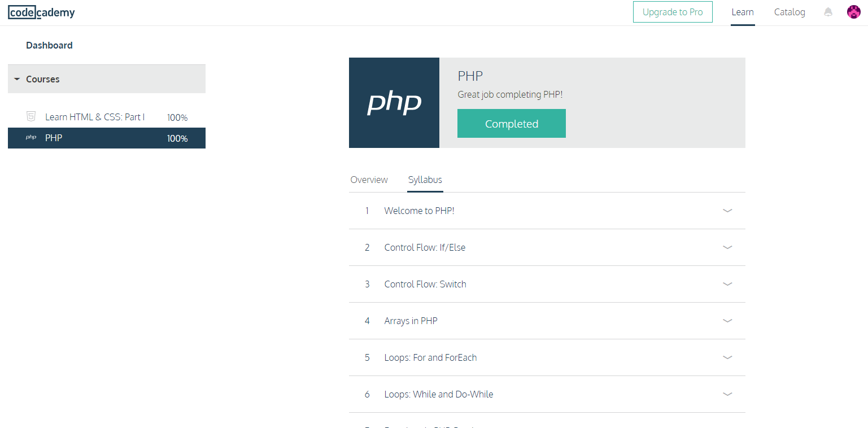Click the Courses header label

(43, 79)
